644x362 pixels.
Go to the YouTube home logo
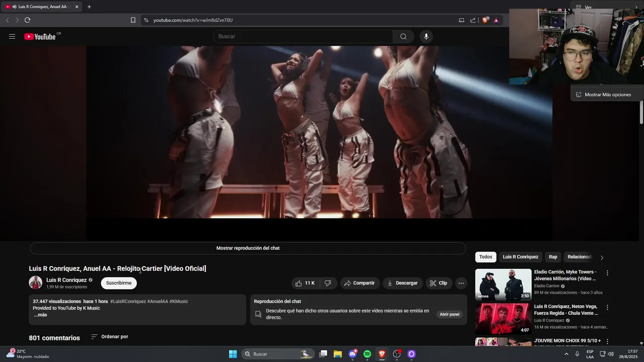(40, 36)
